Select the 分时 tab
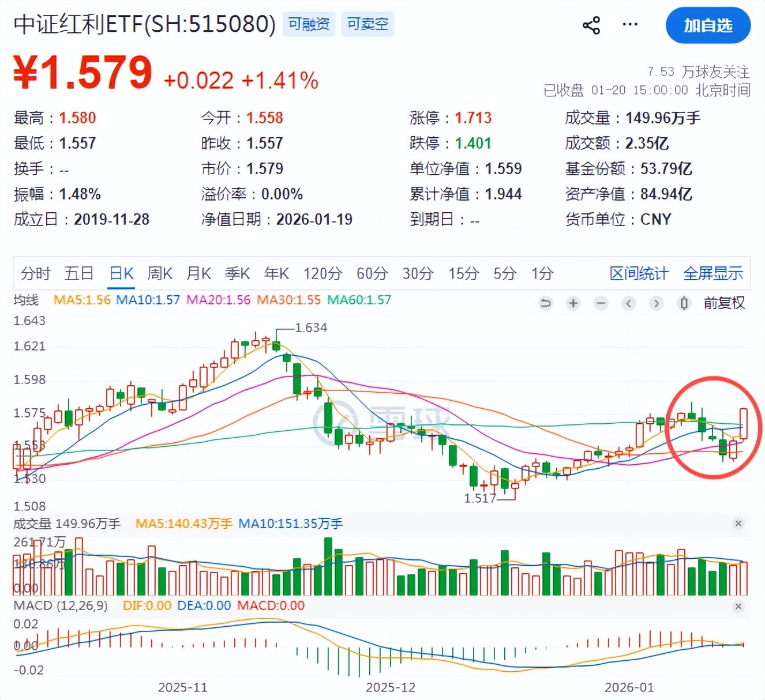 click(36, 273)
